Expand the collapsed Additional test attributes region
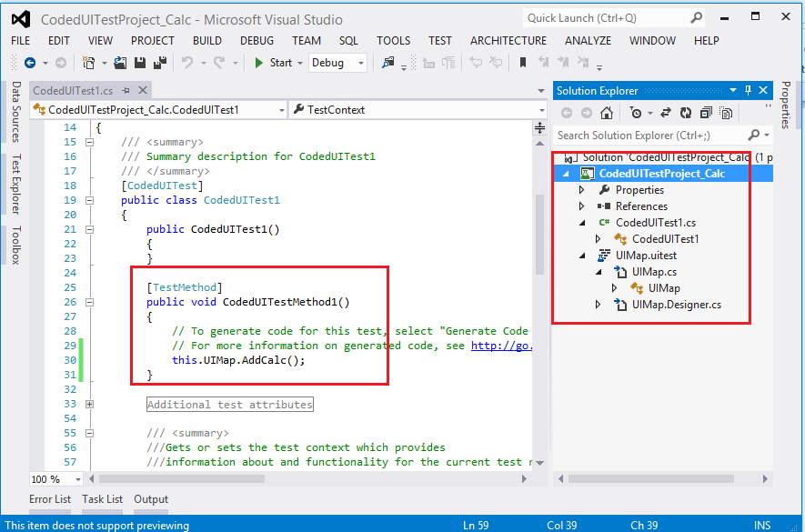Viewport: 805px width, 532px height. pyautogui.click(x=89, y=404)
